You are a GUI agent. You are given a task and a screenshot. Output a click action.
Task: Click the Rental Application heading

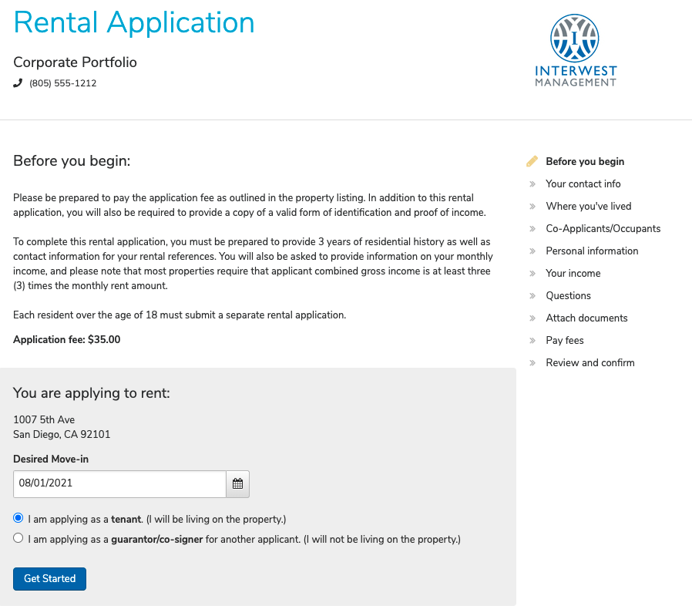coord(134,22)
